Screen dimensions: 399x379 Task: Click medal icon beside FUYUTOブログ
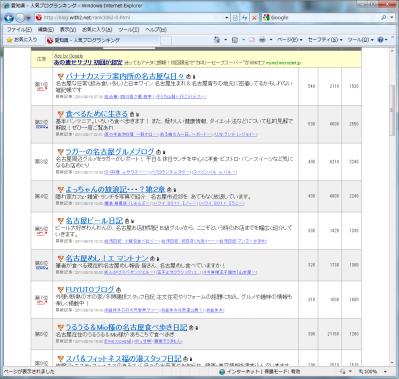[60, 290]
